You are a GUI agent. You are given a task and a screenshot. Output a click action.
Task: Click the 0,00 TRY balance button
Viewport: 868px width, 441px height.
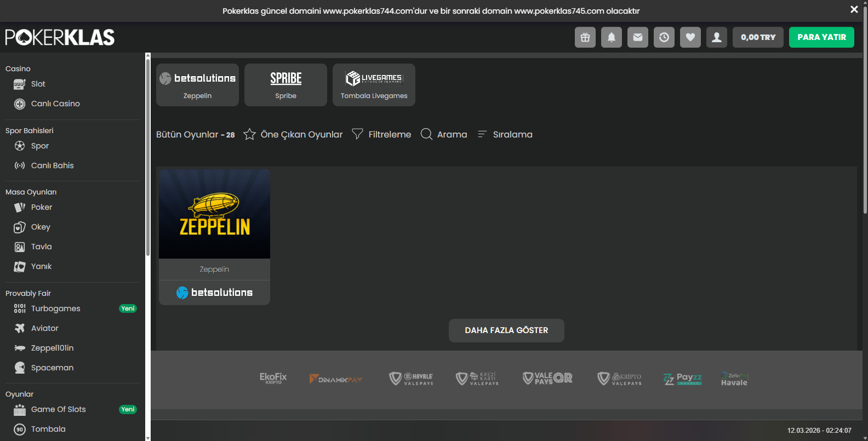click(x=758, y=37)
